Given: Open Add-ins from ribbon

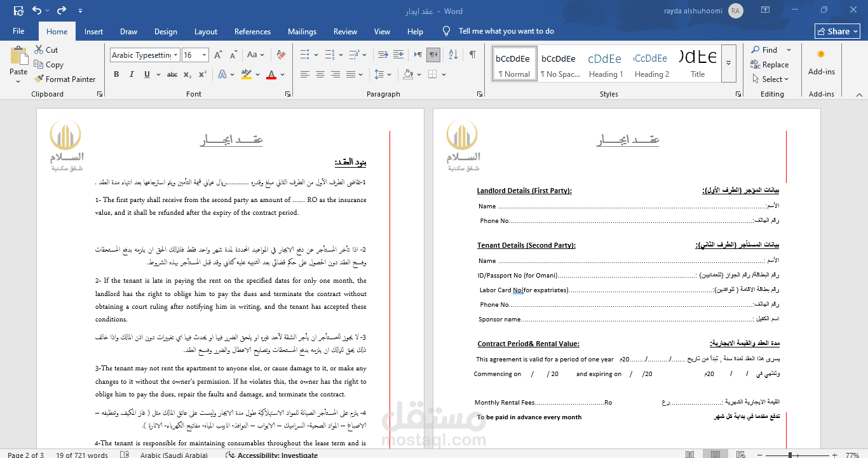Looking at the screenshot, I should coord(821,63).
